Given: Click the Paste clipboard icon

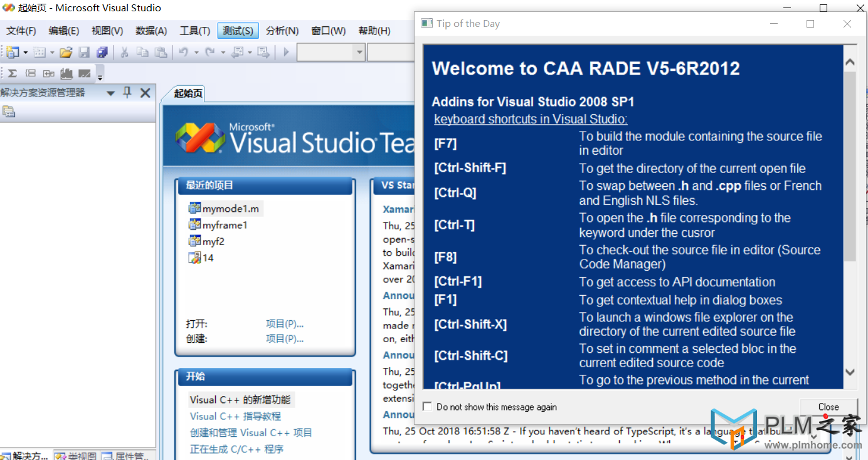Looking at the screenshot, I should [161, 53].
